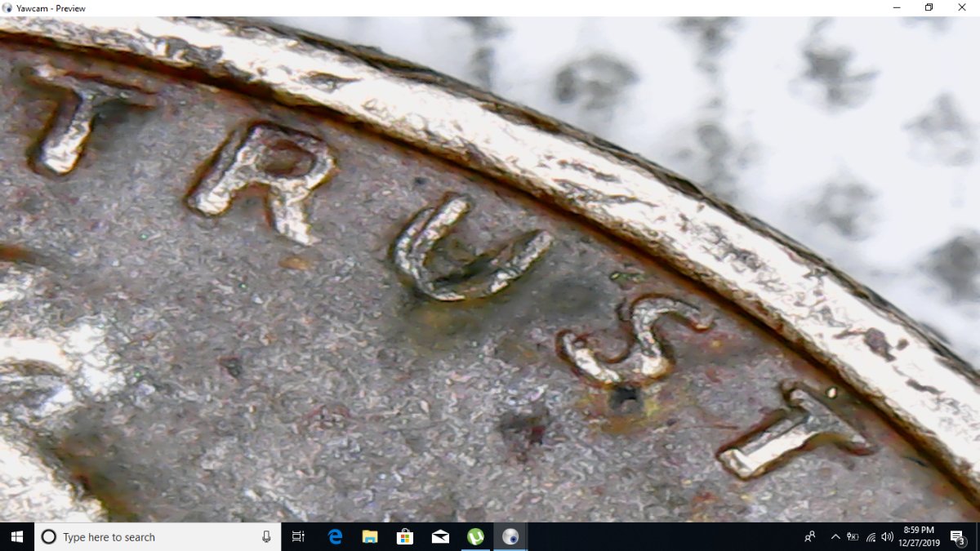Open File Explorer from taskbar
This screenshot has height=551, width=980.
(370, 536)
